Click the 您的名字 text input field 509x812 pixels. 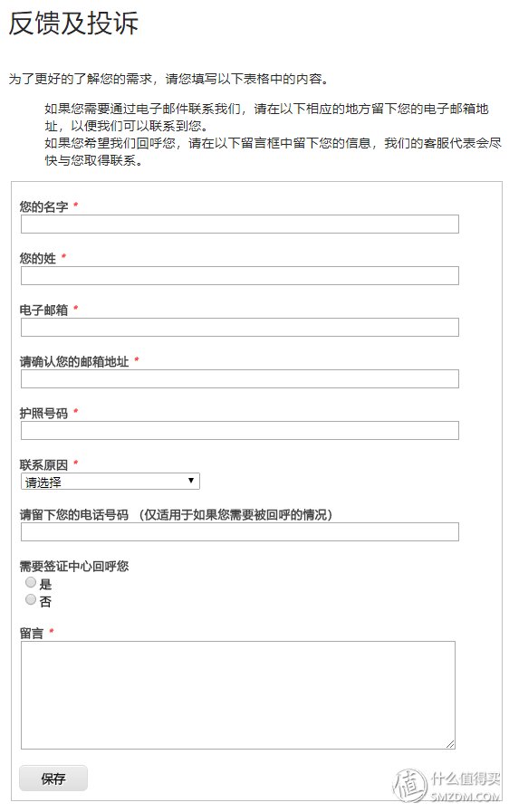[x=239, y=224]
